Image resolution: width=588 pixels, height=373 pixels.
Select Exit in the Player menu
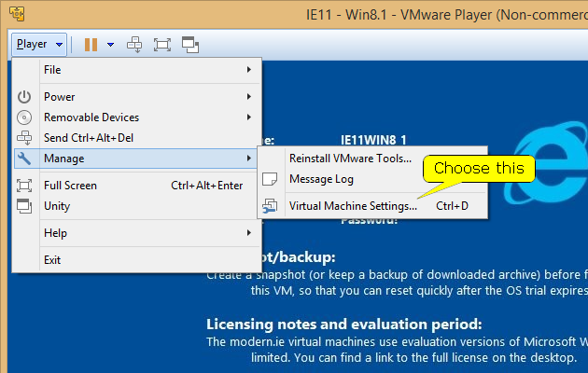coord(137,260)
